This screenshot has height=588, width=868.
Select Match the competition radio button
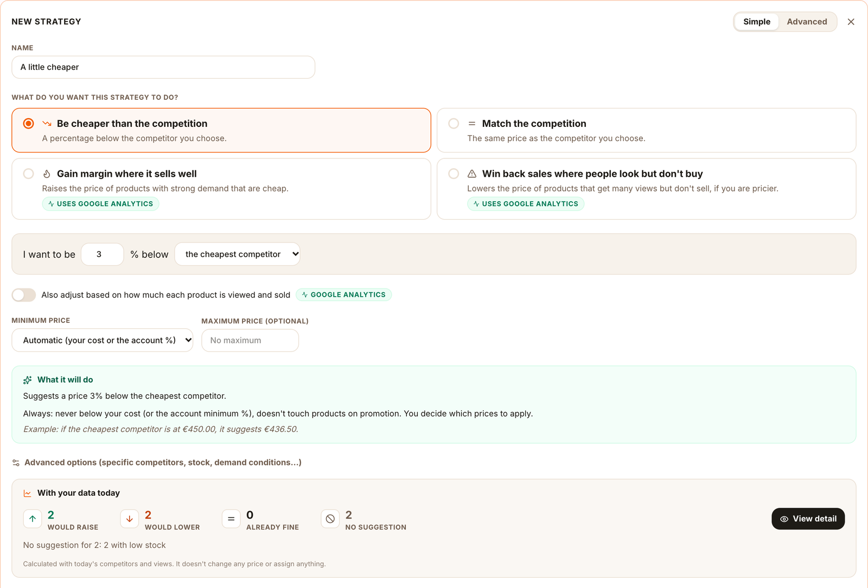[454, 124]
